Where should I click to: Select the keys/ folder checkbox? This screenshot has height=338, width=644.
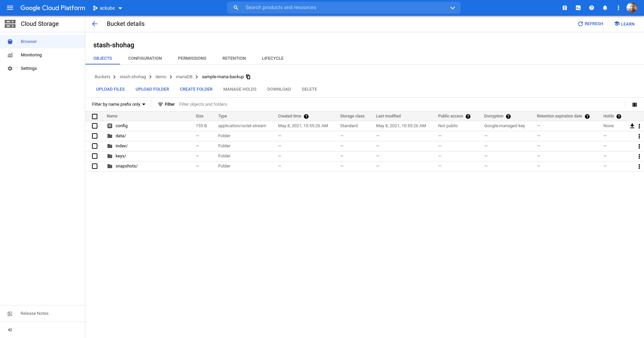coord(95,156)
